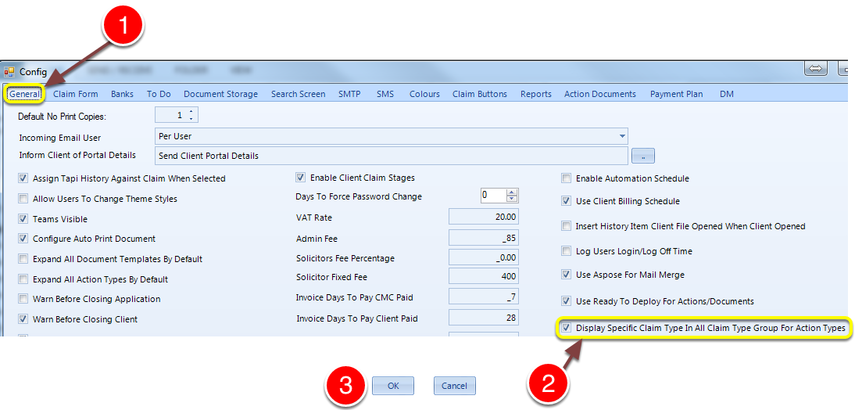
Task: Increase Default No Print Copies value
Action: click(191, 112)
